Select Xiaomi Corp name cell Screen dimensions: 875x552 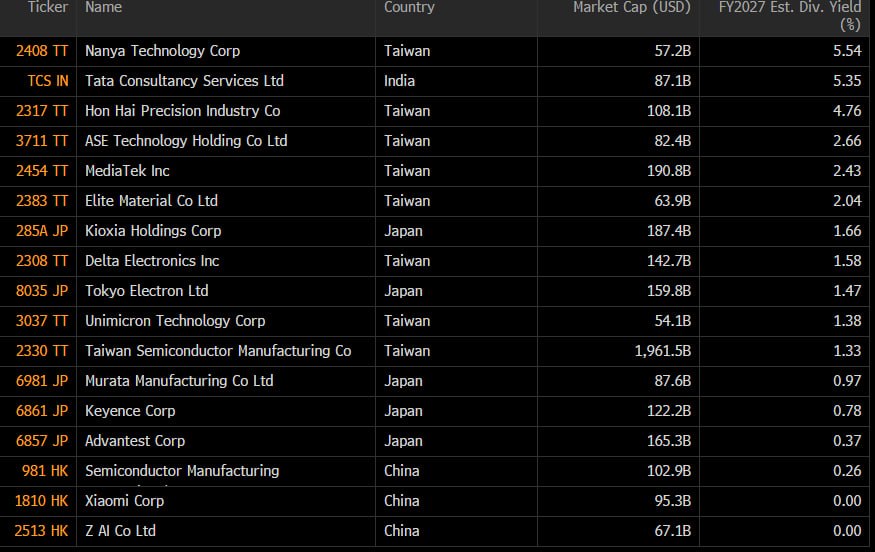point(124,501)
